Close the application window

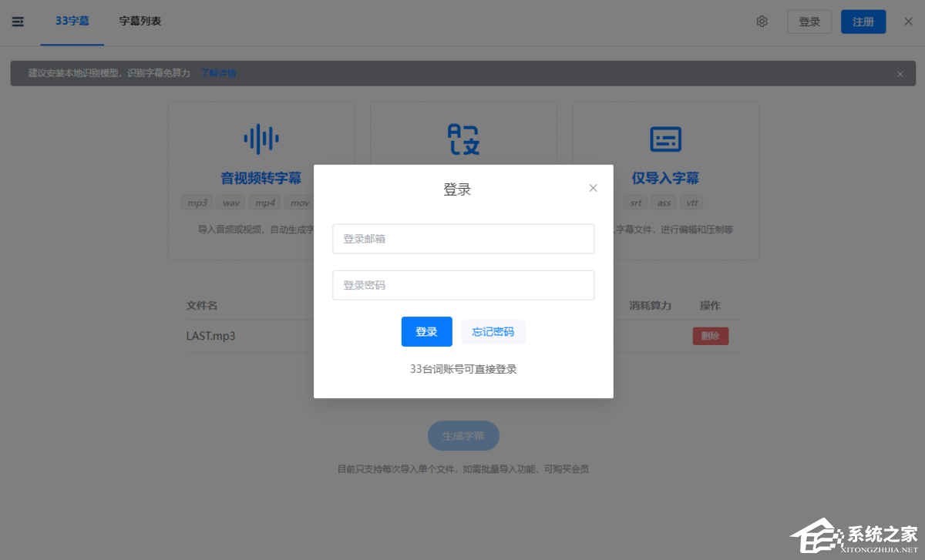tap(908, 22)
